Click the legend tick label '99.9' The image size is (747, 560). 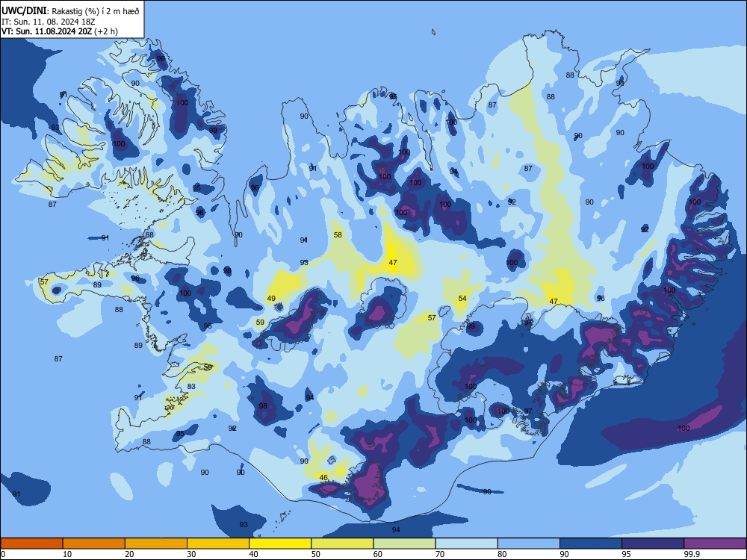click(691, 554)
